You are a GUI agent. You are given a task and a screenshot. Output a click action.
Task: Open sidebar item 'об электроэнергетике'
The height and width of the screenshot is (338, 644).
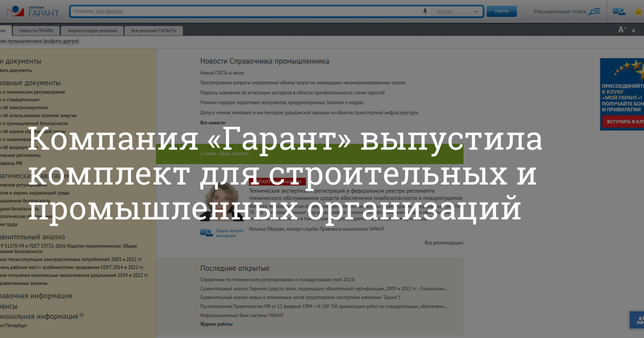click(24, 107)
